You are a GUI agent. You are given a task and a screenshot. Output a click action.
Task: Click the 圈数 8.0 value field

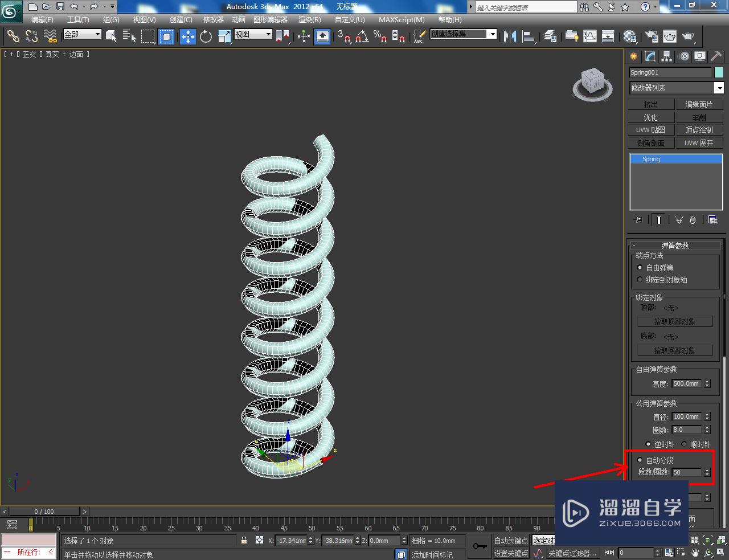coord(687,430)
